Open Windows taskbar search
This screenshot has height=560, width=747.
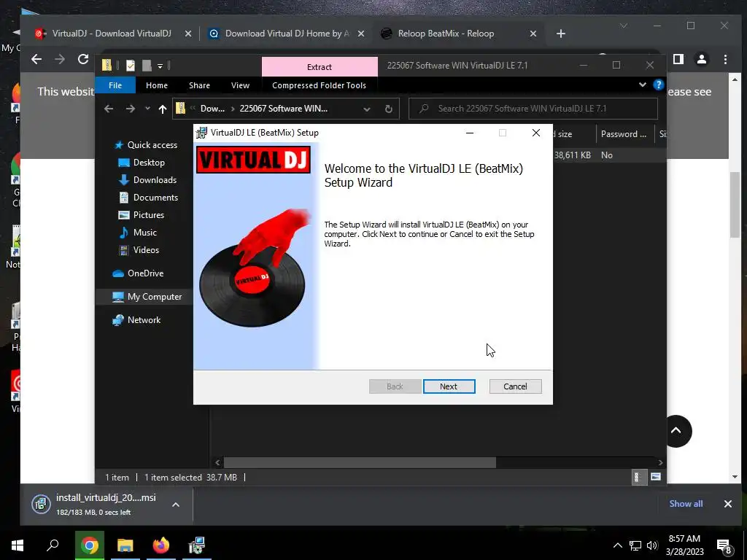click(x=53, y=545)
